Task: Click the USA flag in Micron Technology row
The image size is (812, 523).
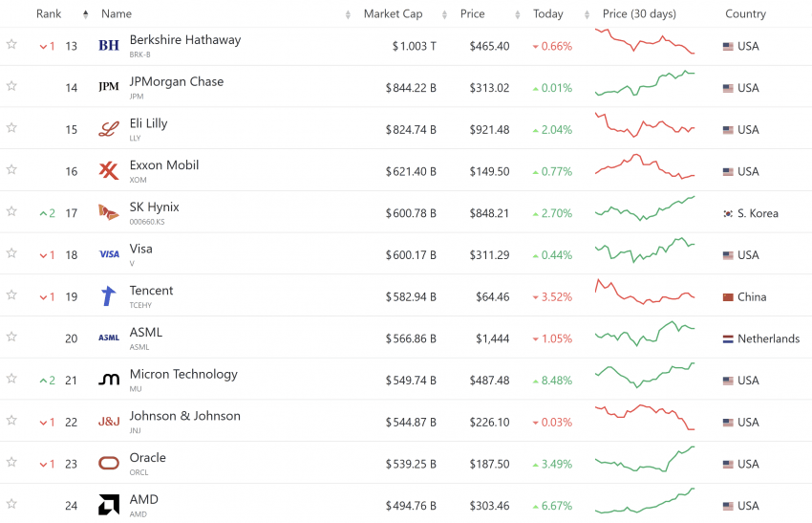Action: coord(728,381)
